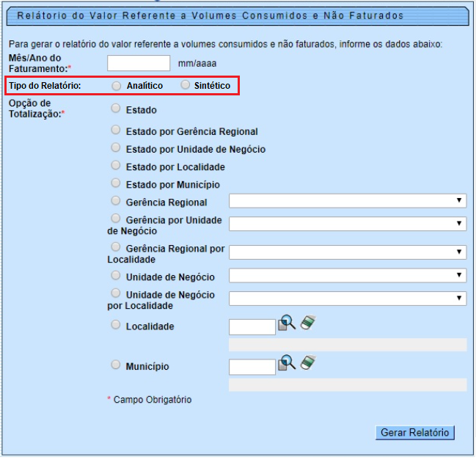The width and height of the screenshot is (476, 460).
Task: Choose Estado por Localidade option
Action: [115, 165]
